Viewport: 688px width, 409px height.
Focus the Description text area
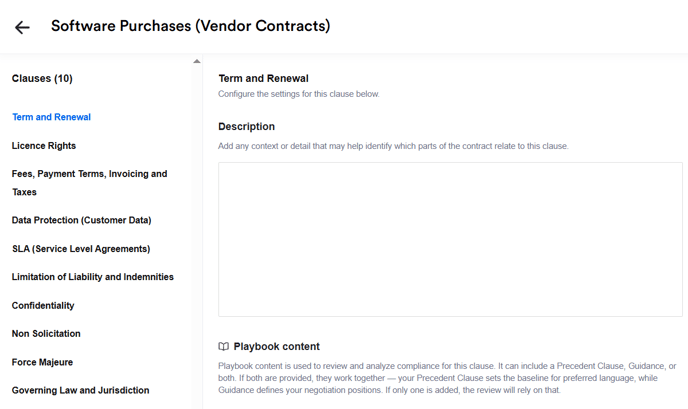point(450,240)
